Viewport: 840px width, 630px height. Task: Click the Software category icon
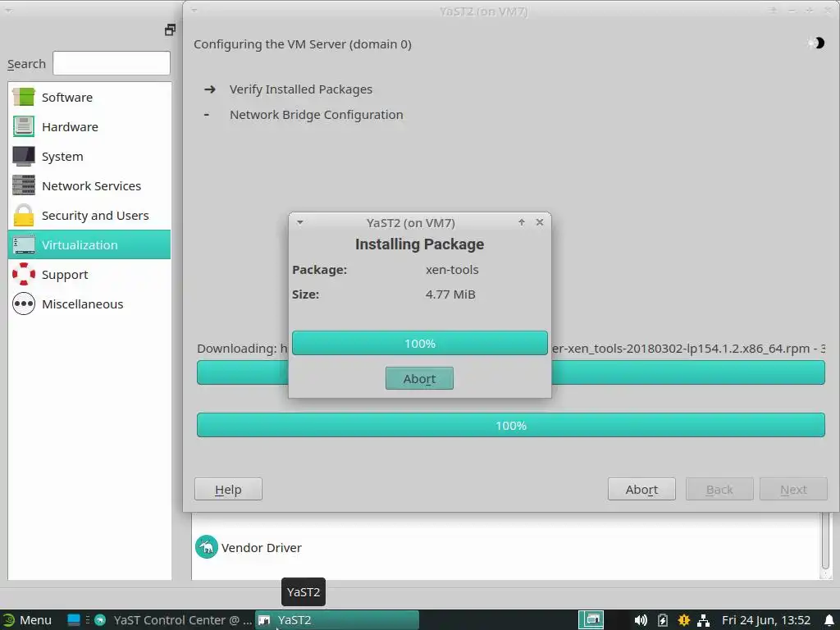[24, 97]
